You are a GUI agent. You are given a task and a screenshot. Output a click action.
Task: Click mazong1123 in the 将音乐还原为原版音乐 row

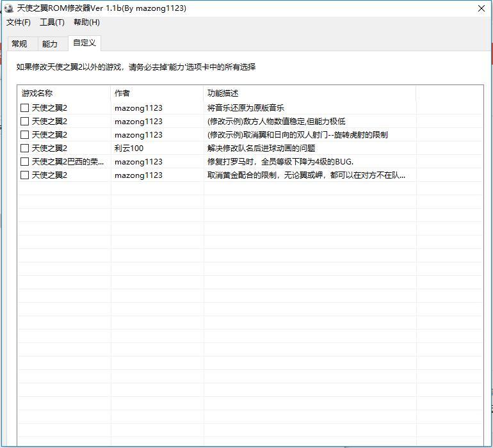138,108
